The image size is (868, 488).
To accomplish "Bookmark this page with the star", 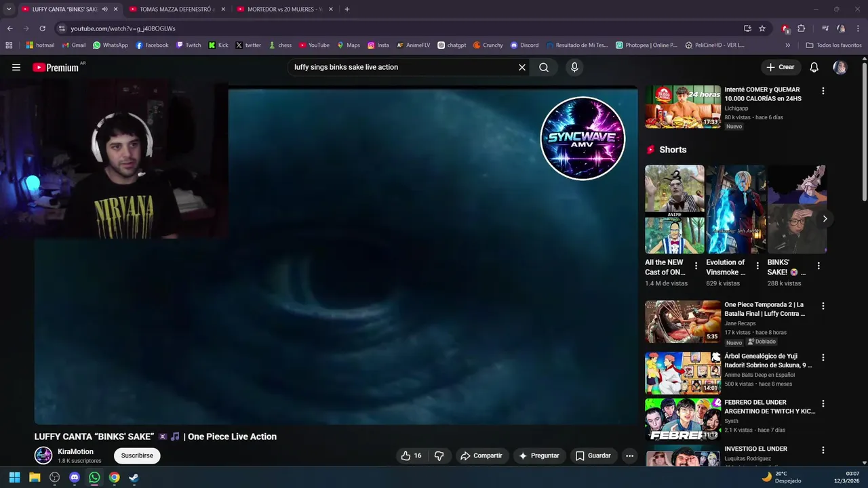I will tap(762, 28).
